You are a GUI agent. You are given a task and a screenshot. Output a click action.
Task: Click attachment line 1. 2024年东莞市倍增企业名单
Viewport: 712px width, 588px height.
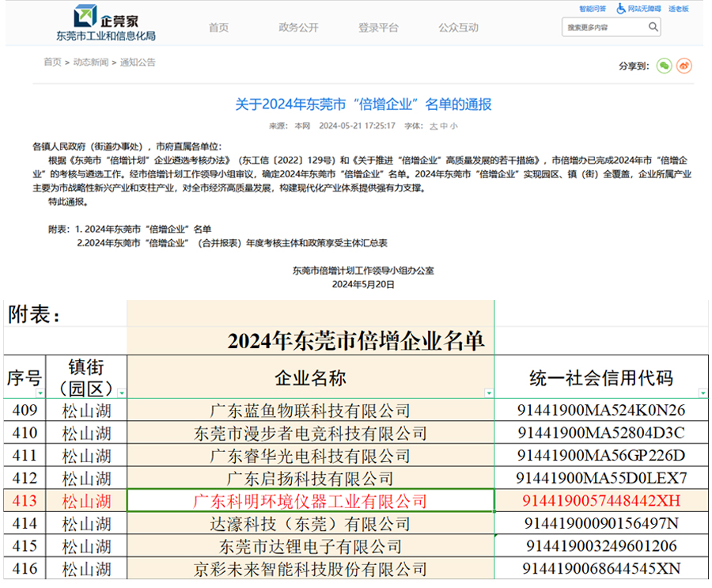click(143, 229)
